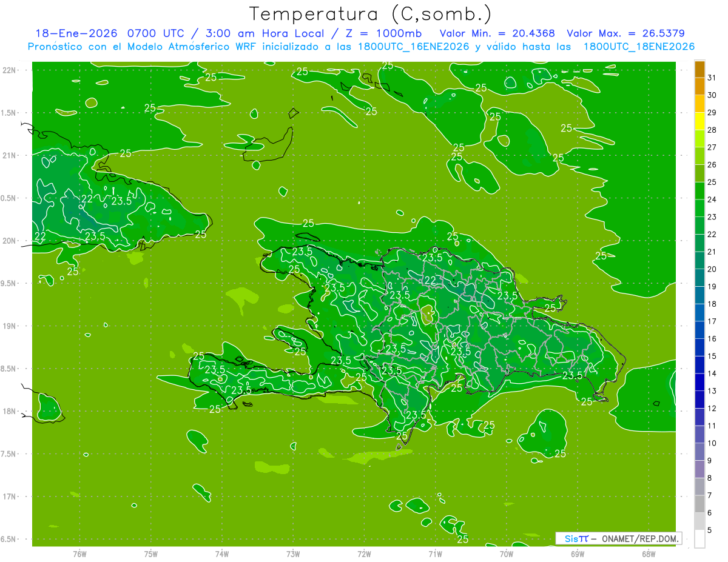
Task: Click the '14' colorbar scale label
Action: point(713,373)
